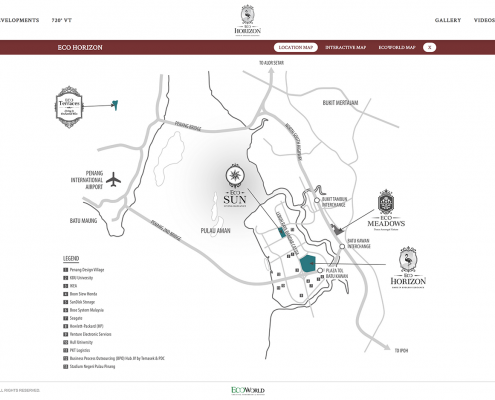Click the ECO HORIZON title in red bar
This screenshot has width=495, height=400.
point(80,47)
